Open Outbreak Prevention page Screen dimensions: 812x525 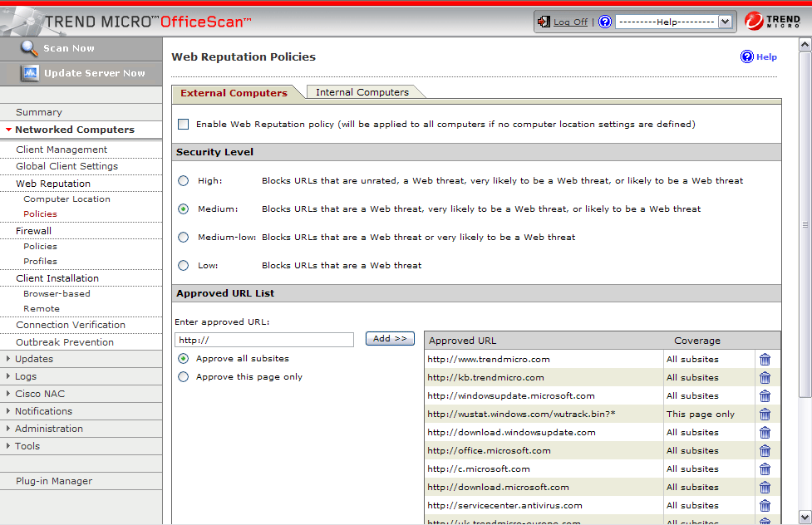65,342
